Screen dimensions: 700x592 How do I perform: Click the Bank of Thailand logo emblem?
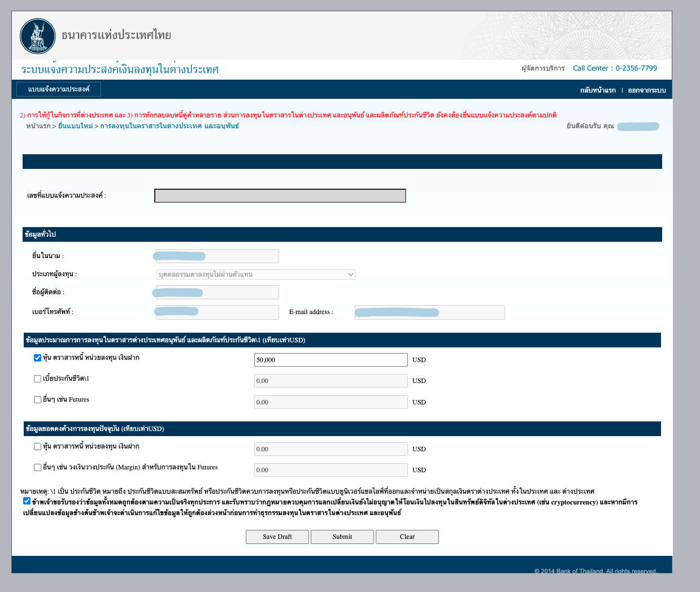click(38, 36)
